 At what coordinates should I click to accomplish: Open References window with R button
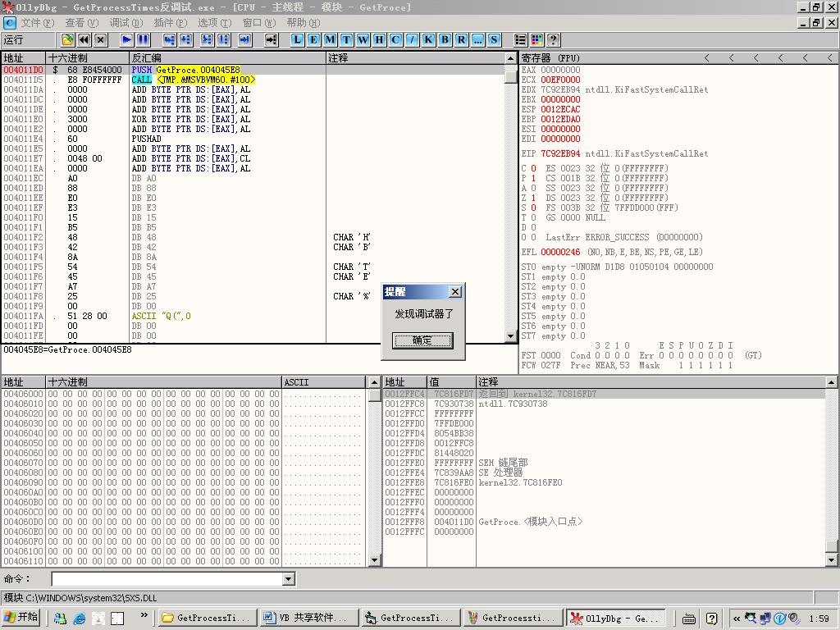[x=462, y=39]
